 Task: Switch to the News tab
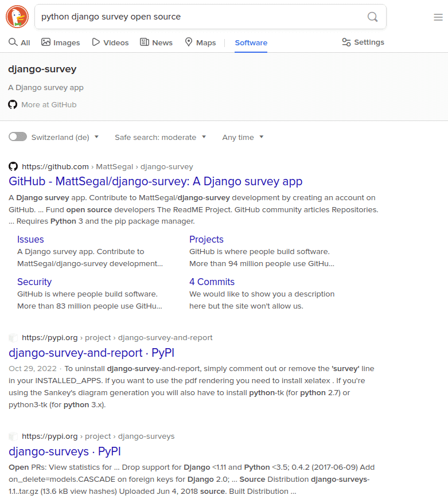coord(156,42)
